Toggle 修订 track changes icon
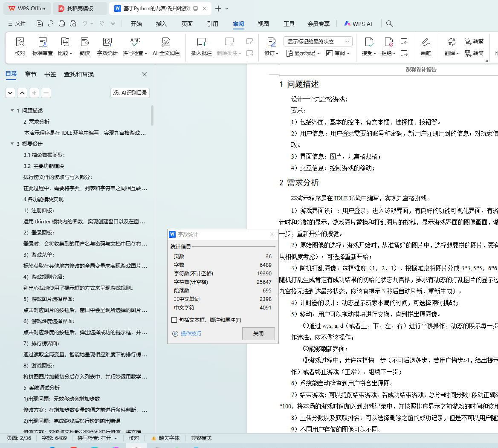This screenshot has height=448, width=498. (x=272, y=42)
